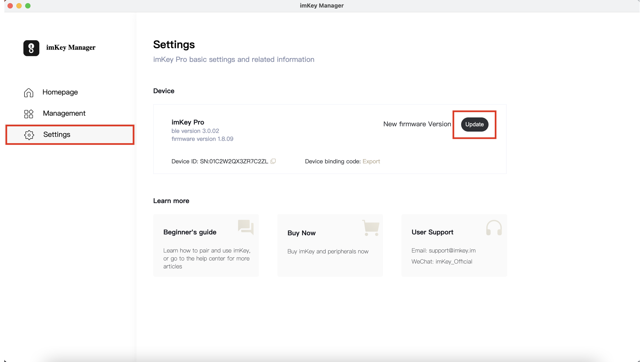
Task: Click 'Buy imKey and peripherals now' text
Action: click(x=328, y=251)
